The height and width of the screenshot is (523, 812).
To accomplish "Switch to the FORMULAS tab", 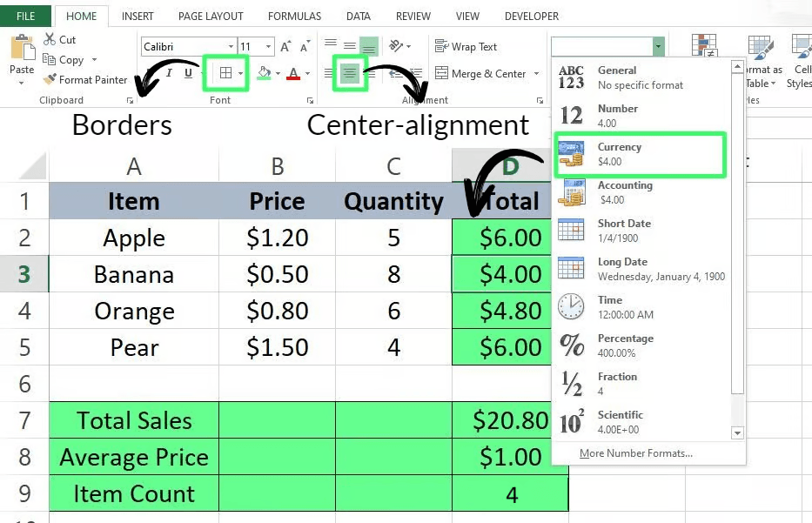I will [x=294, y=17].
